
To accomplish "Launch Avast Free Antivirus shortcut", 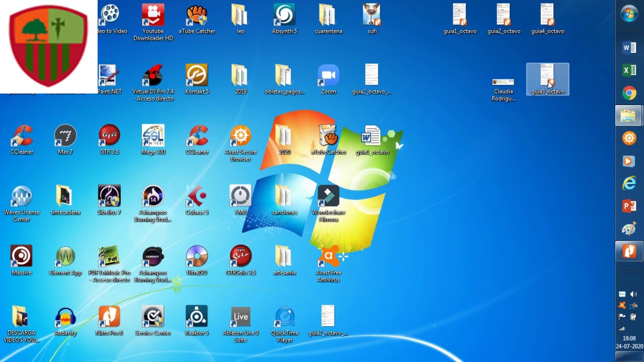I will [328, 263].
